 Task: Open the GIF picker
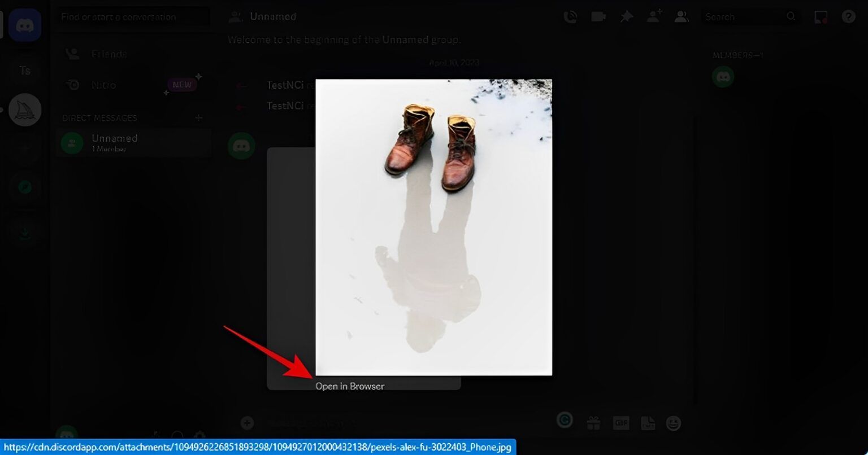[621, 423]
